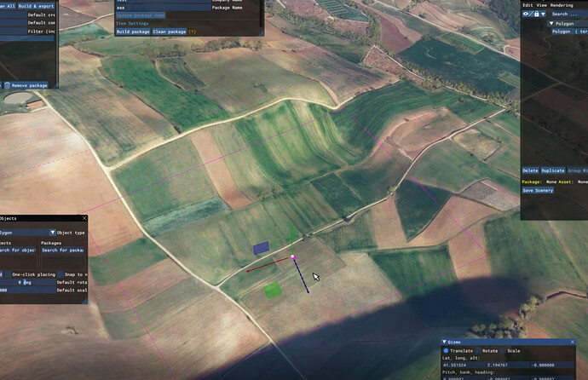Select the Scale gizmo mode
The height and width of the screenshot is (380, 588).
tap(504, 351)
